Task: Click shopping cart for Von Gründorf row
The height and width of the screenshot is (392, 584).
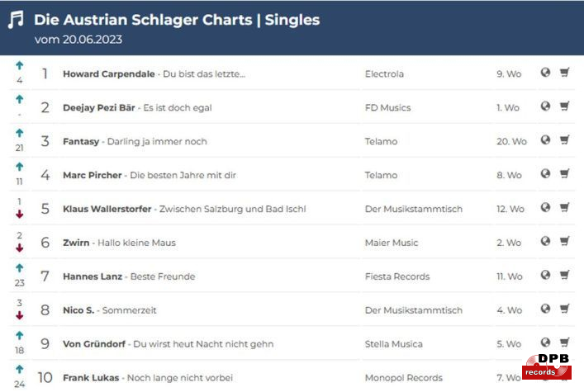Action: tap(564, 343)
